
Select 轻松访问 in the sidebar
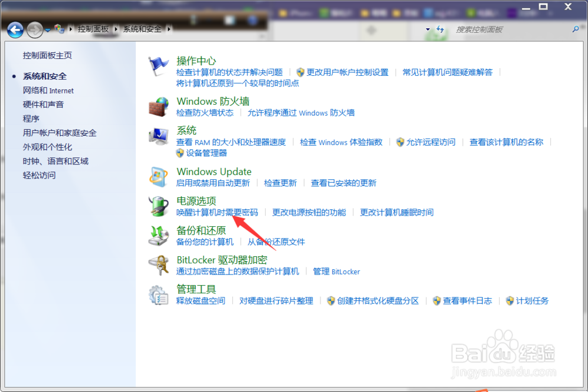pyautogui.click(x=39, y=175)
